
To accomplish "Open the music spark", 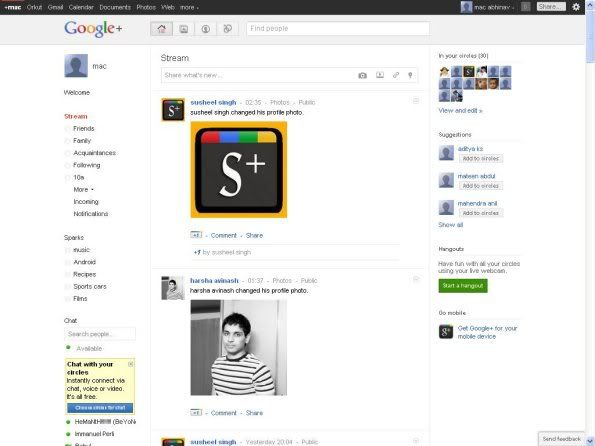I will click(81, 250).
